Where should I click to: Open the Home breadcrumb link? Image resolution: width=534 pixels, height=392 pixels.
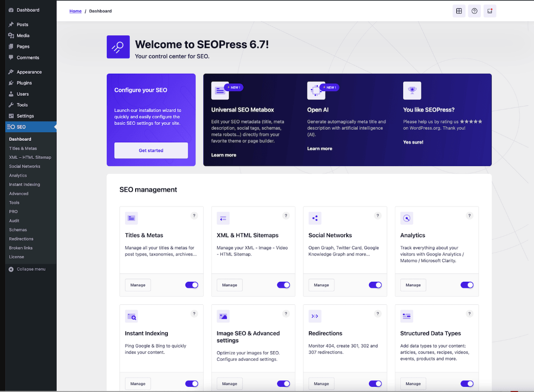(75, 11)
